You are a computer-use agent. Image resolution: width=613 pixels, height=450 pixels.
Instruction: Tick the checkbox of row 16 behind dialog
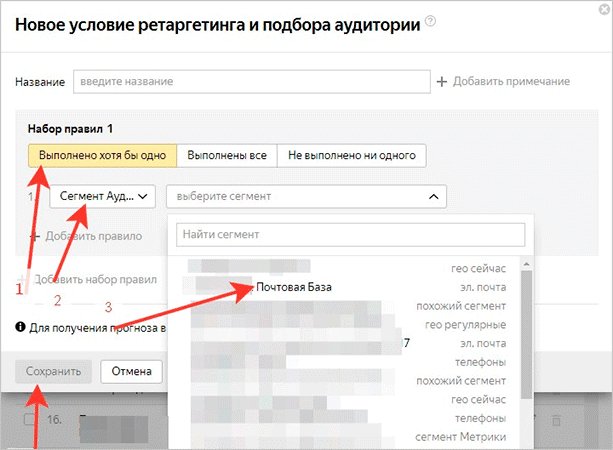[30, 419]
